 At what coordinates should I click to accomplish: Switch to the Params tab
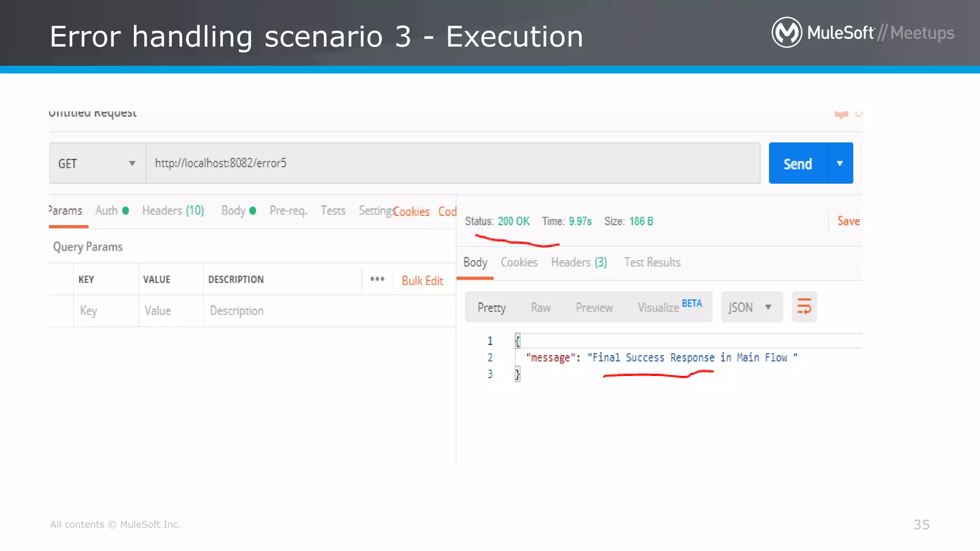point(66,210)
